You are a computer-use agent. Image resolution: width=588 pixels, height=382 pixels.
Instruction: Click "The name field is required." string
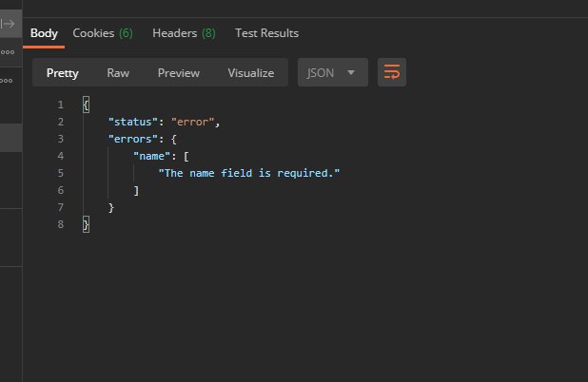pyautogui.click(x=249, y=173)
